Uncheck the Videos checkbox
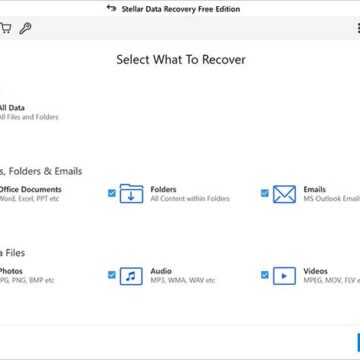 pyautogui.click(x=265, y=275)
